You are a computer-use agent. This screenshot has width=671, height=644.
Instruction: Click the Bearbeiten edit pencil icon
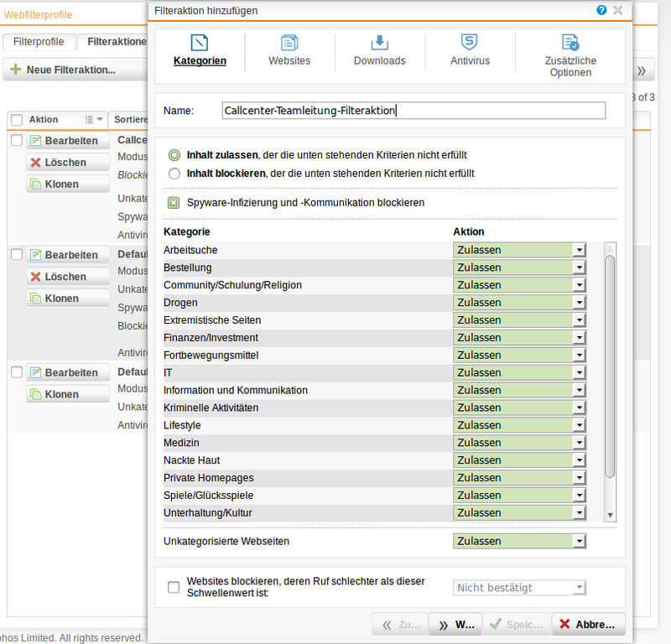point(34,139)
